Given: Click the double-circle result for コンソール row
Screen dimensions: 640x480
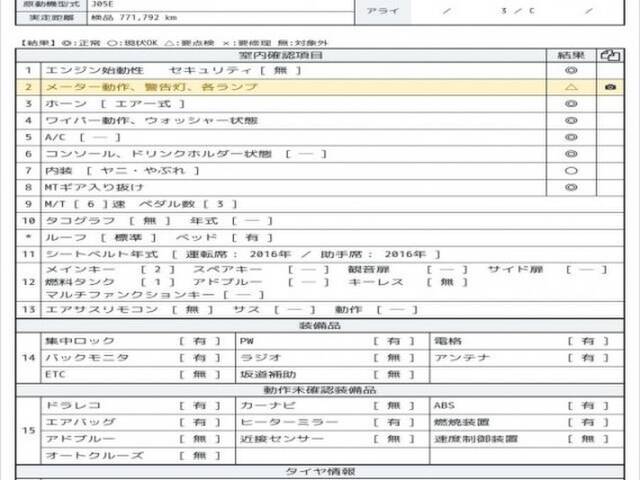Looking at the screenshot, I should (571, 154).
